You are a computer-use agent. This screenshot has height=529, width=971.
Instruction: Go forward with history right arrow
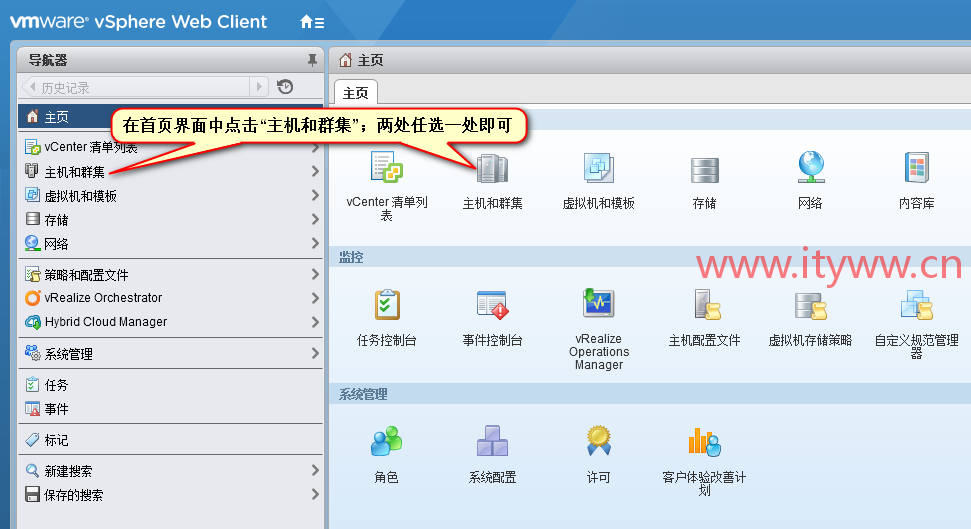click(x=259, y=87)
